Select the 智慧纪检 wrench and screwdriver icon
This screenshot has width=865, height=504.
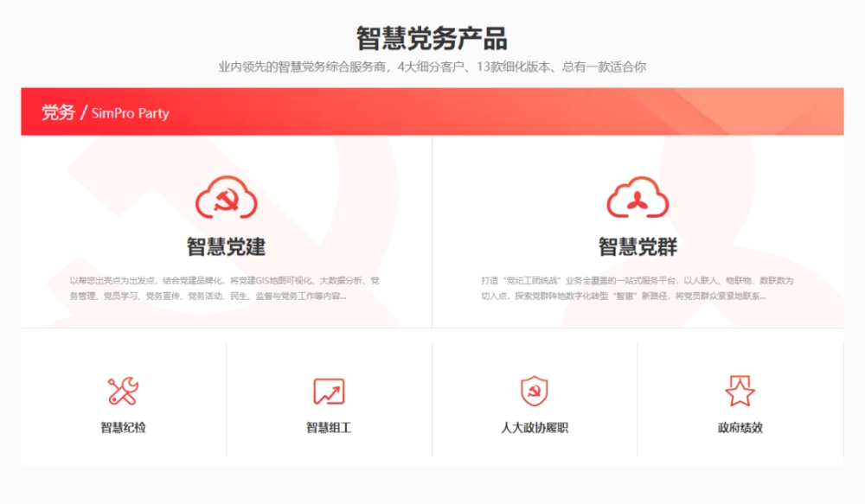click(123, 392)
